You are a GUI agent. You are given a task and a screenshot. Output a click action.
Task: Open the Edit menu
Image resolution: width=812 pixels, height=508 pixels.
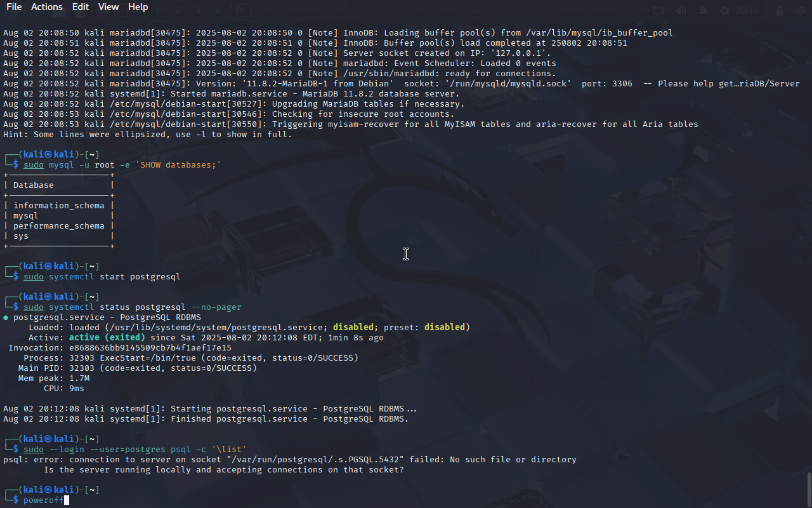click(x=81, y=7)
